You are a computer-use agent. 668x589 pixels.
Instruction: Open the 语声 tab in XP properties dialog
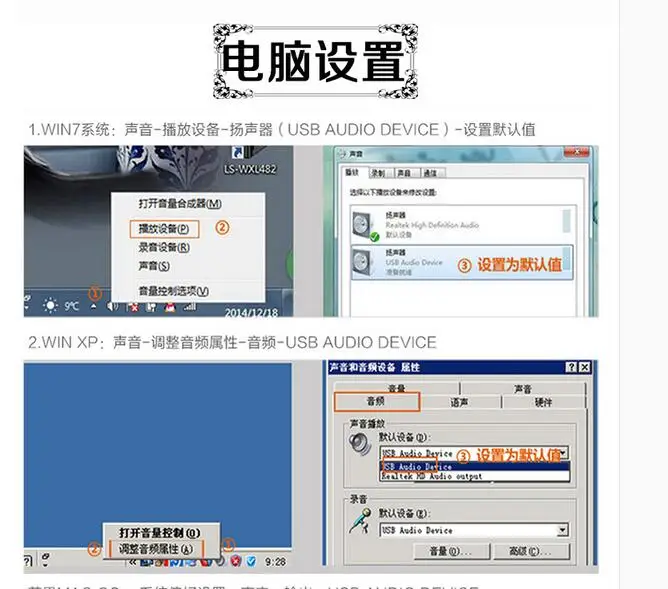click(459, 402)
